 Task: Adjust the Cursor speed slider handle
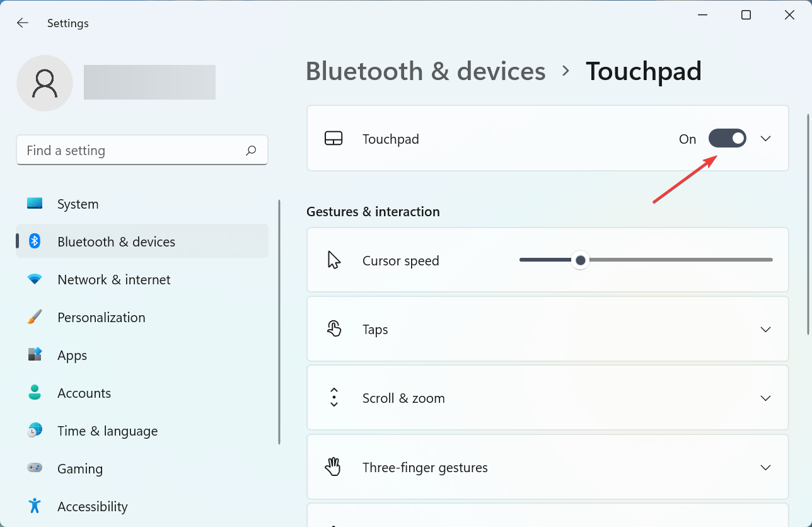[x=580, y=259]
